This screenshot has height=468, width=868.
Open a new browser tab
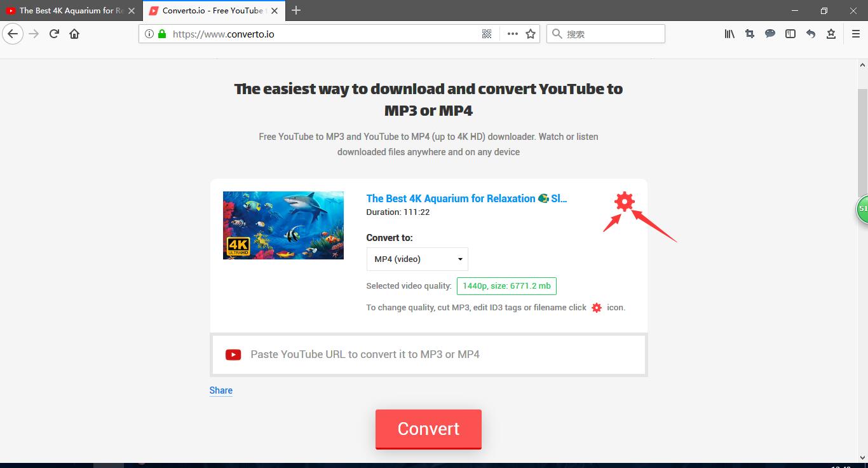[x=296, y=10]
